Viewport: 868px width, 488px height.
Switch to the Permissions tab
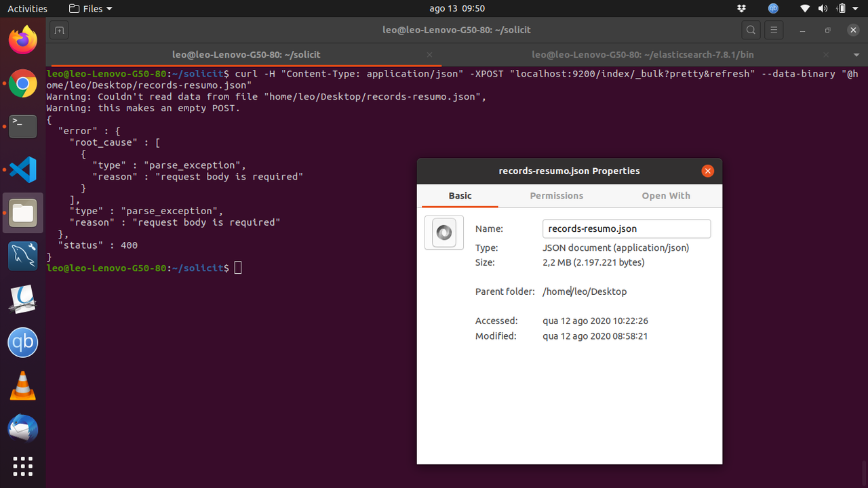pos(556,195)
